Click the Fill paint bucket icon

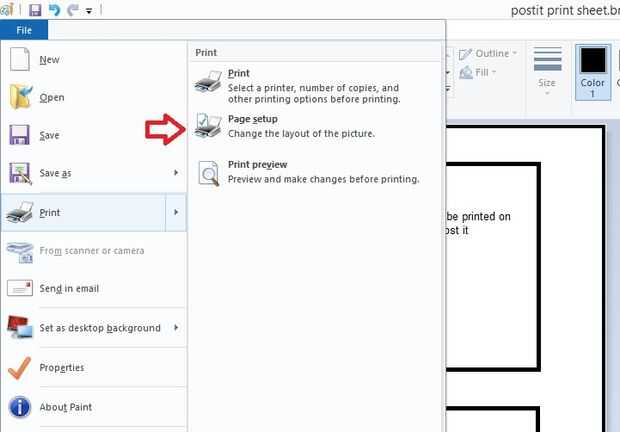coord(466,72)
